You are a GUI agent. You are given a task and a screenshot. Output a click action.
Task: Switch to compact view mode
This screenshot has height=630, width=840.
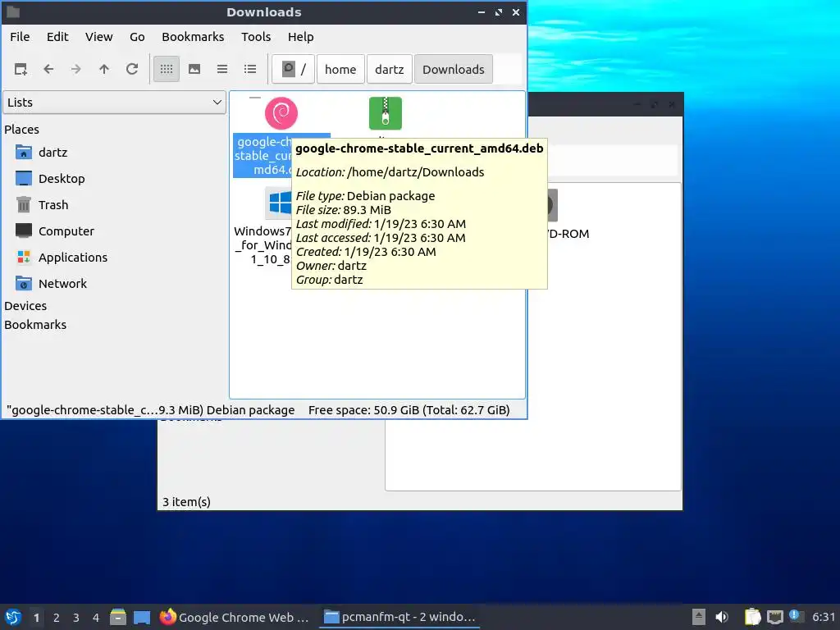[222, 69]
